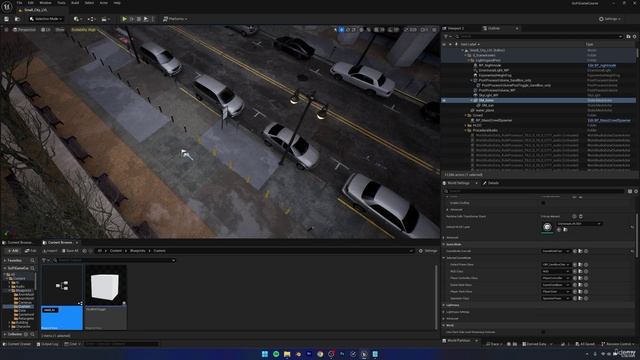Collapse the Crowd folder in Outliner

click(x=466, y=116)
